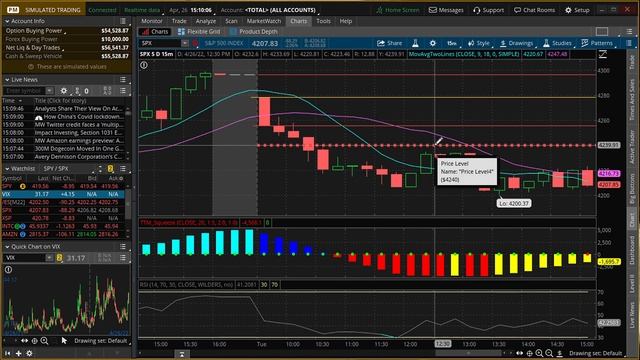Open Chat Rooms
Image resolution: width=640 pixels, height=360 pixels.
[x=534, y=10]
